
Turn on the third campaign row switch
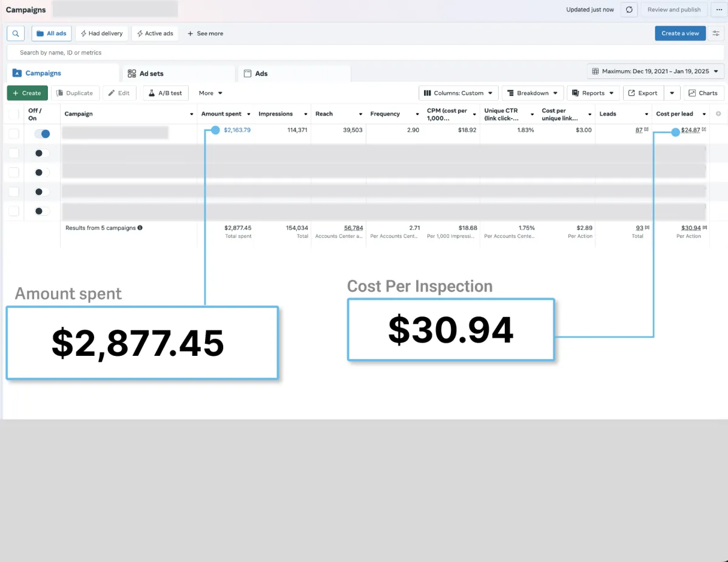tap(42, 172)
